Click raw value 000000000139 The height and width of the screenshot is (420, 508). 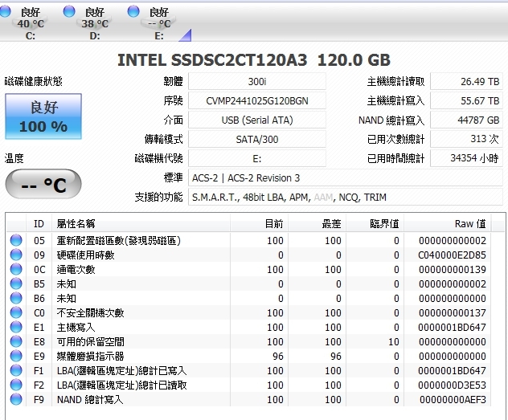453,269
